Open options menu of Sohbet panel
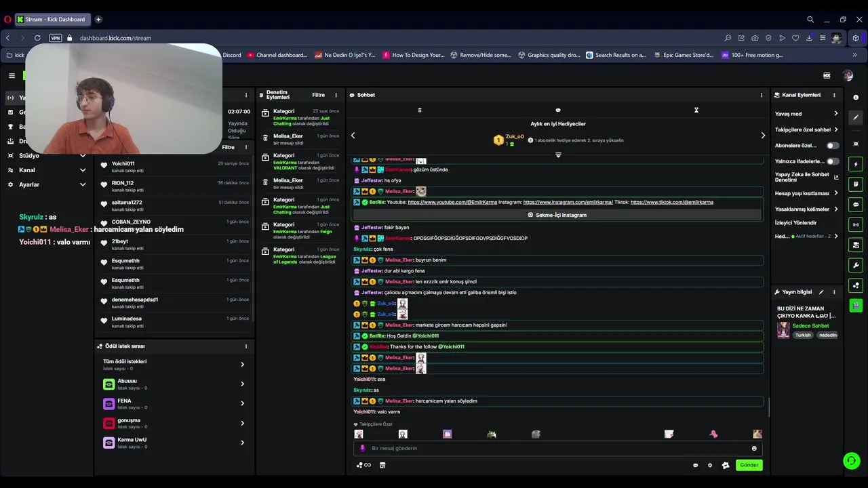The height and width of the screenshot is (488, 868). (x=762, y=95)
